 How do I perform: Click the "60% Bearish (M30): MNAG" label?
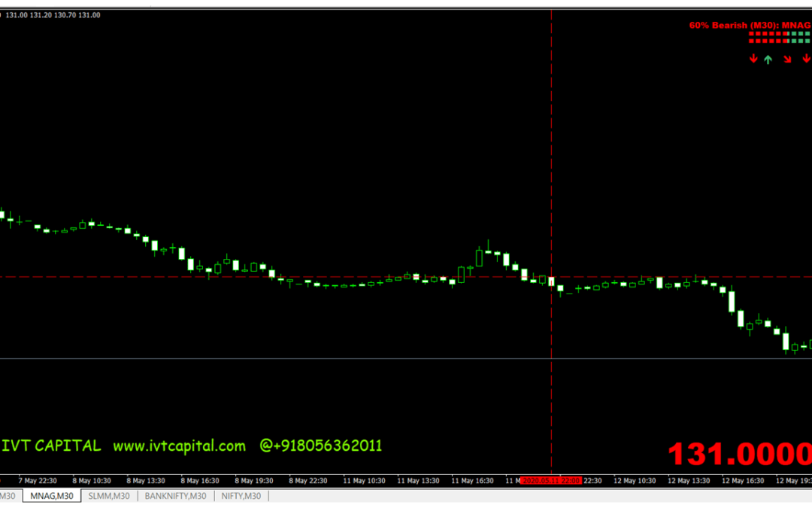[750, 25]
